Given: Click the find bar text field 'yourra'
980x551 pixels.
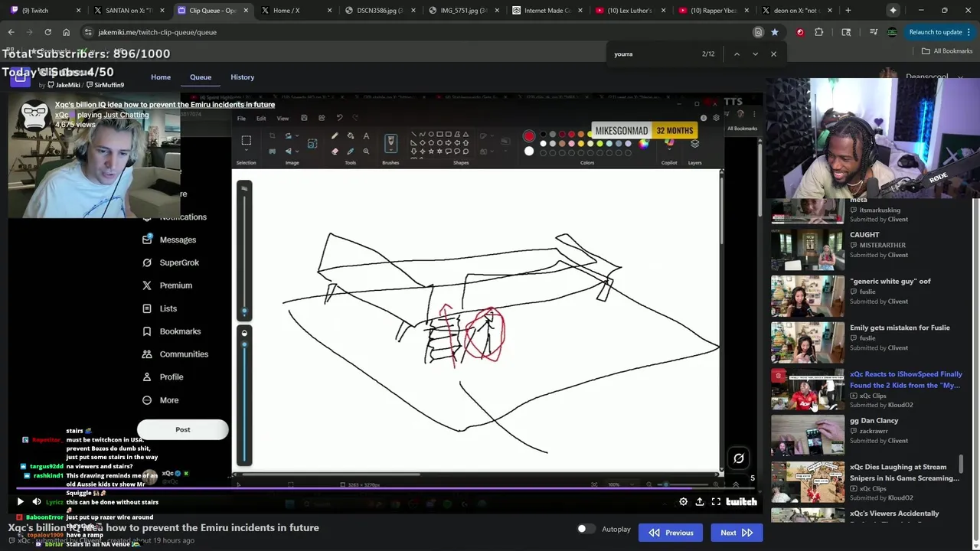Looking at the screenshot, I should 655,54.
